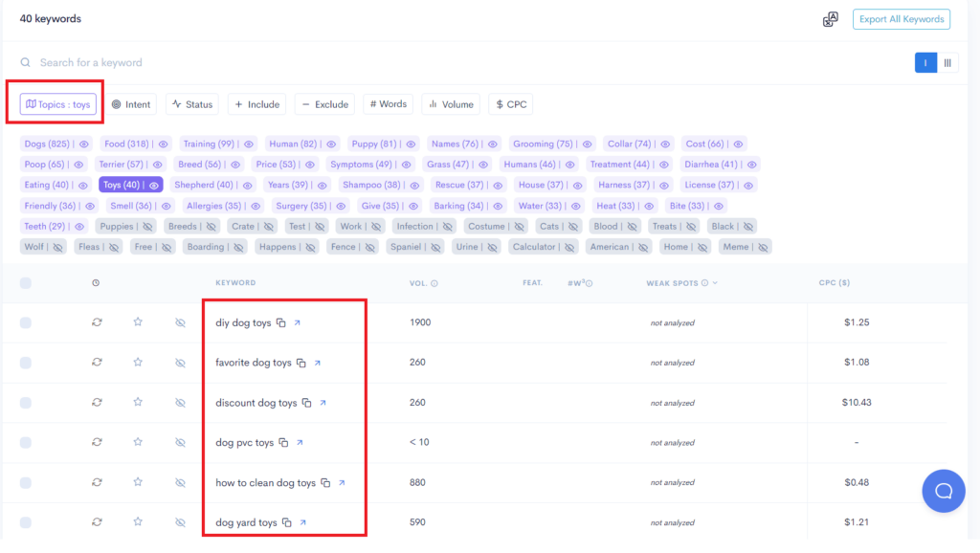
Task: Select the search magnifier icon
Action: pos(23,62)
